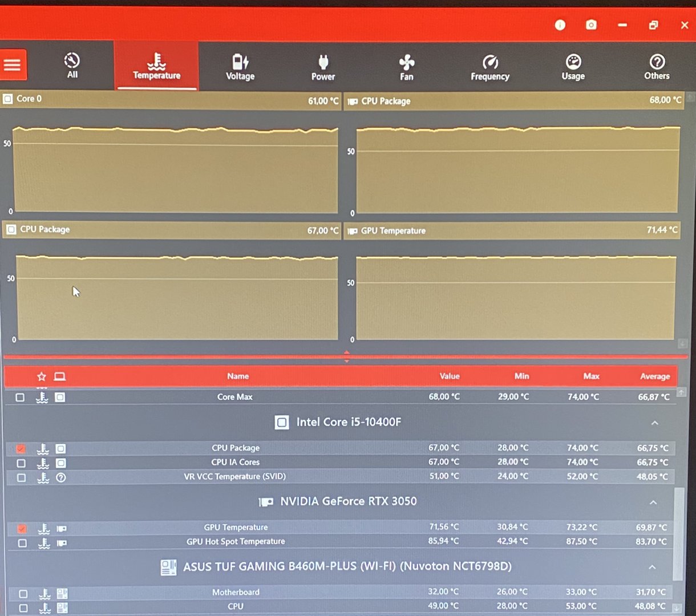
Task: Check the VR VCC Temperature (SVID) checkbox
Action: (x=22, y=477)
